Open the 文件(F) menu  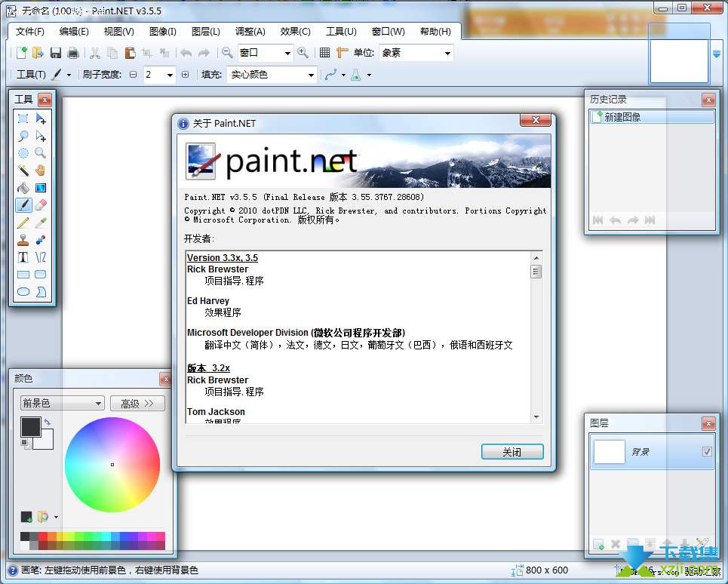click(x=30, y=32)
